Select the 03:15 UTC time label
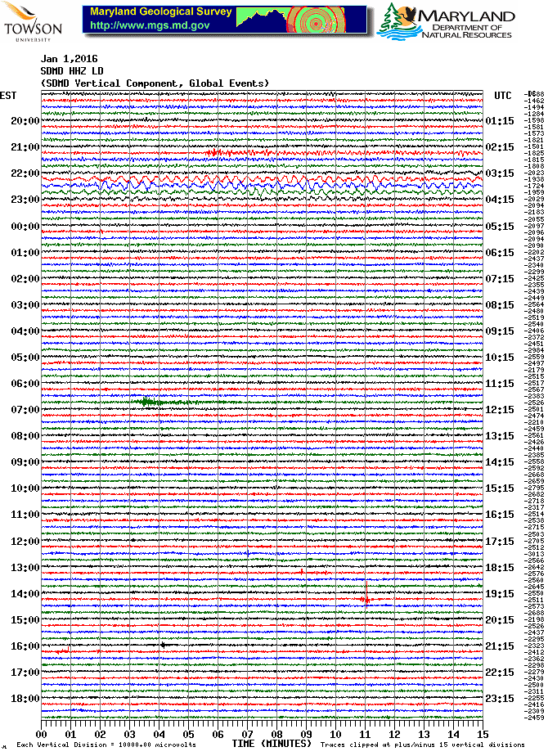The height and width of the screenshot is (756, 548). [499, 174]
